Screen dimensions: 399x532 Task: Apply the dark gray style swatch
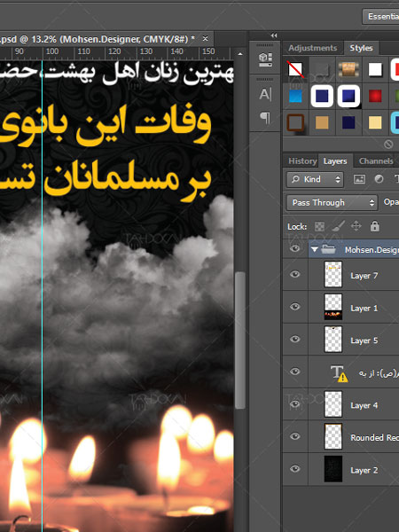point(322,69)
